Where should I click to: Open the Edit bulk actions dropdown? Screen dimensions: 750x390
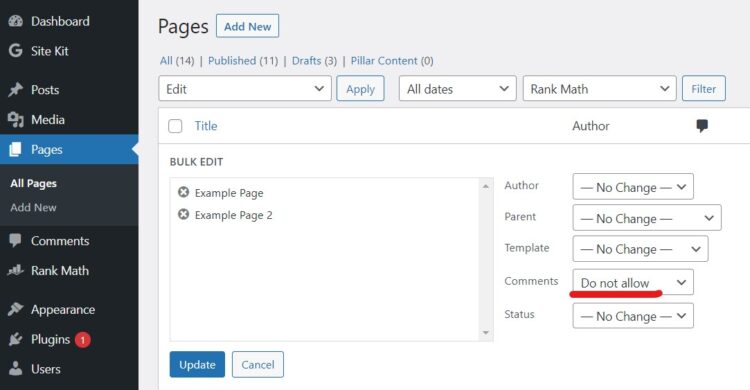coord(245,89)
